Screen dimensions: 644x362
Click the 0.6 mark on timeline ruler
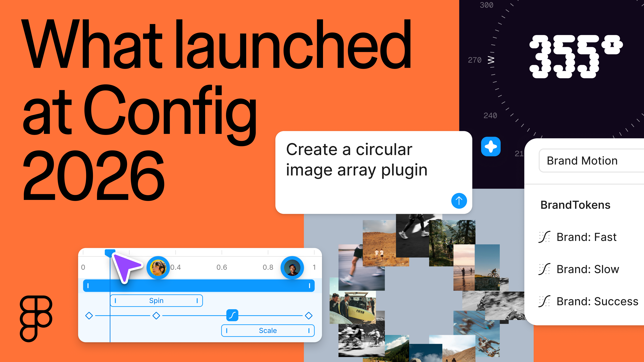[x=222, y=267]
